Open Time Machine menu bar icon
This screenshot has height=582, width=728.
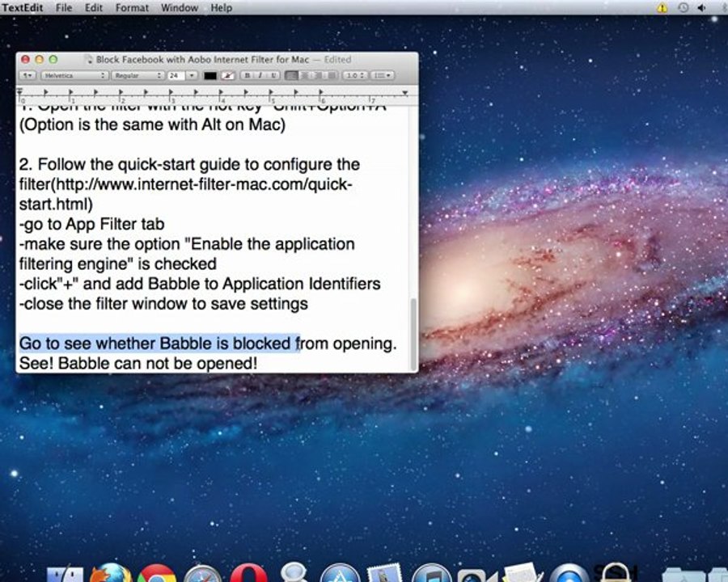683,8
